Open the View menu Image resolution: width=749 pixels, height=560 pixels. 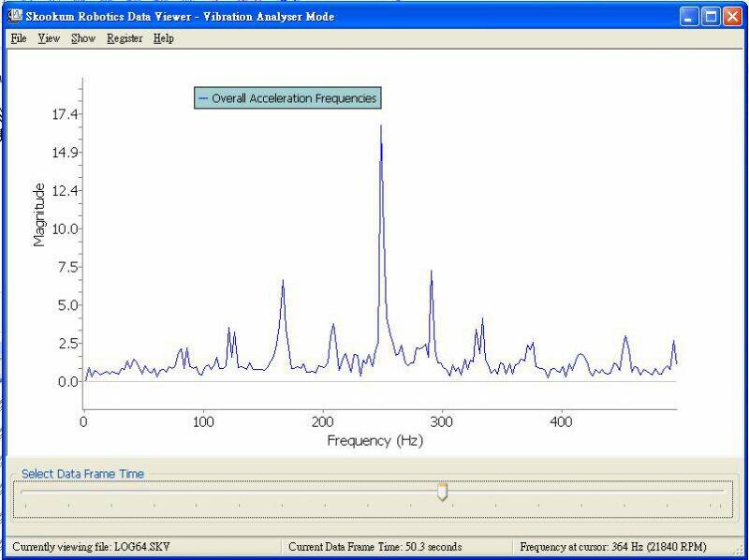tap(49, 38)
